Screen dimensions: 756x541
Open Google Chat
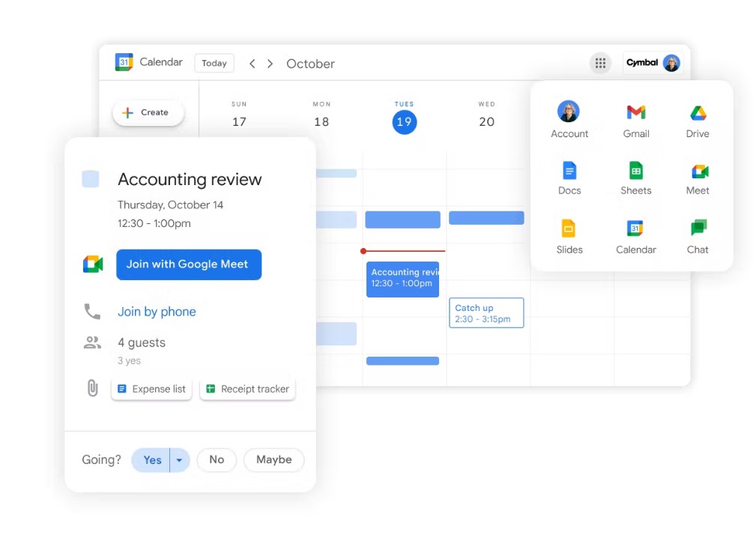[x=697, y=229]
